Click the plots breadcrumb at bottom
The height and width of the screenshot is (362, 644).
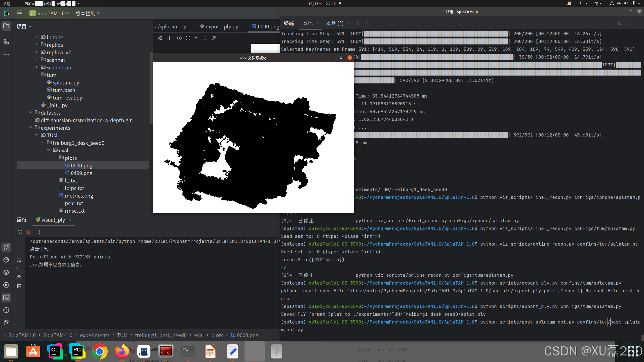coord(217,335)
